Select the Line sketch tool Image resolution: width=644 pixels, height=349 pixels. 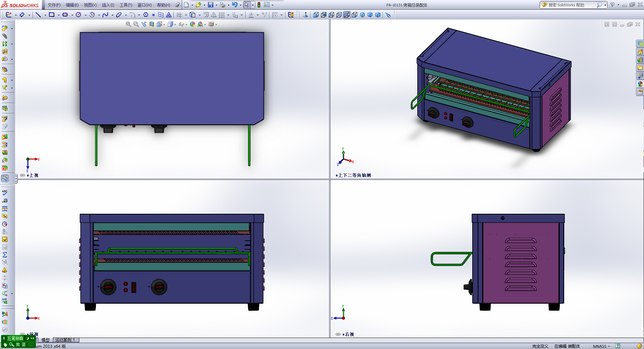[x=38, y=15]
